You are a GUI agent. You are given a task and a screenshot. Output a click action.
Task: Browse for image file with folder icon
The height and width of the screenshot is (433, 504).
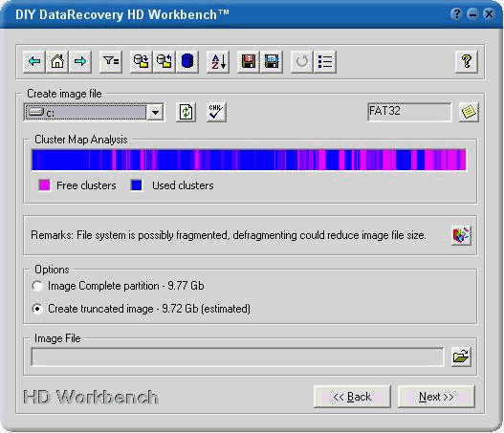(x=461, y=357)
